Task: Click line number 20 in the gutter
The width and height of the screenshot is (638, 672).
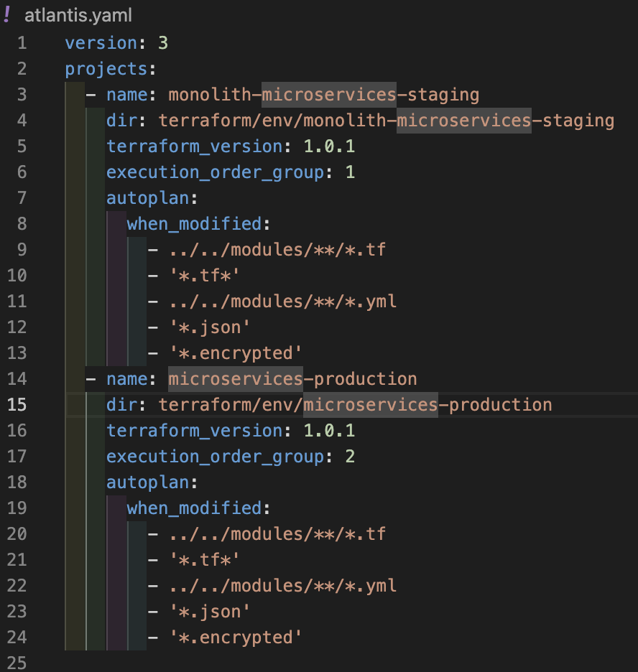Action: tap(17, 534)
